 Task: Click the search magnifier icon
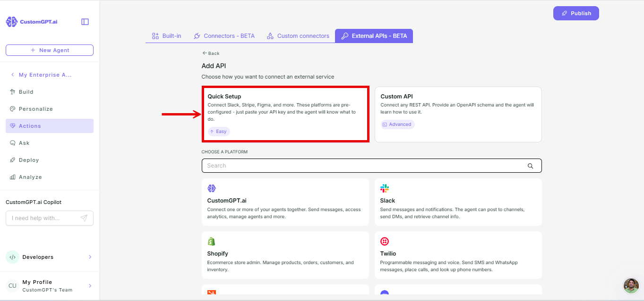[x=530, y=166]
